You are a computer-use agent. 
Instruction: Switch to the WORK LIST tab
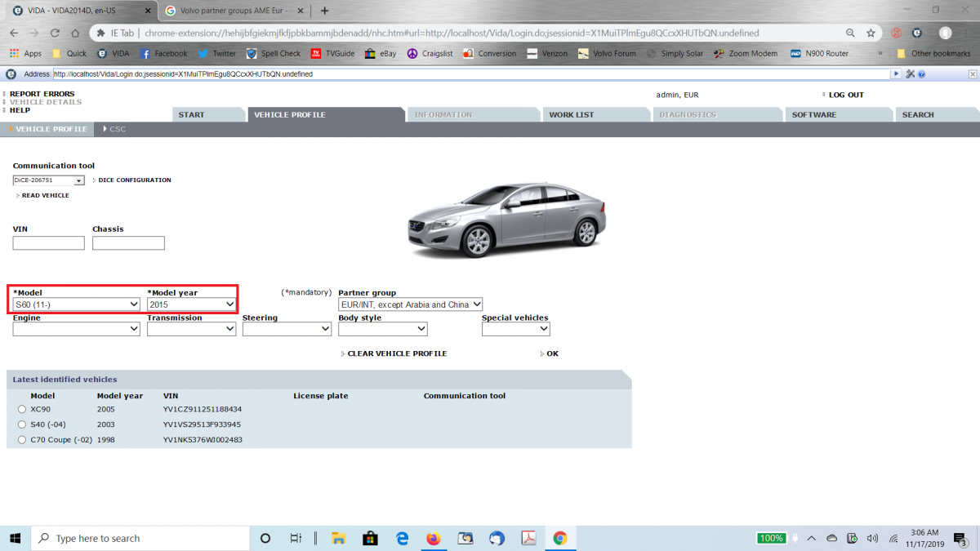pyautogui.click(x=572, y=115)
